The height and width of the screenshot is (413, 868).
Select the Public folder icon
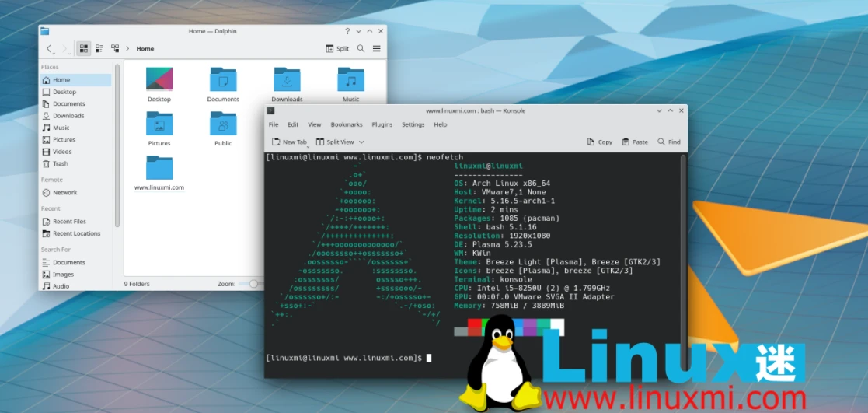coord(223,123)
